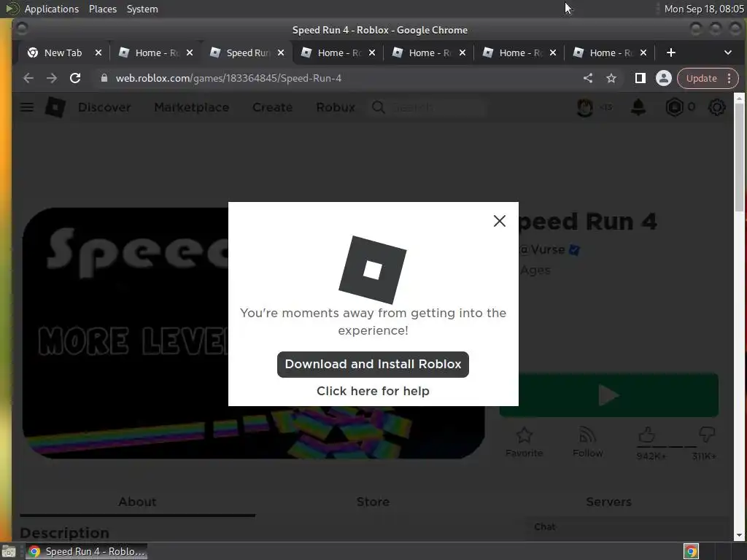Switch to the About tab

(137, 502)
